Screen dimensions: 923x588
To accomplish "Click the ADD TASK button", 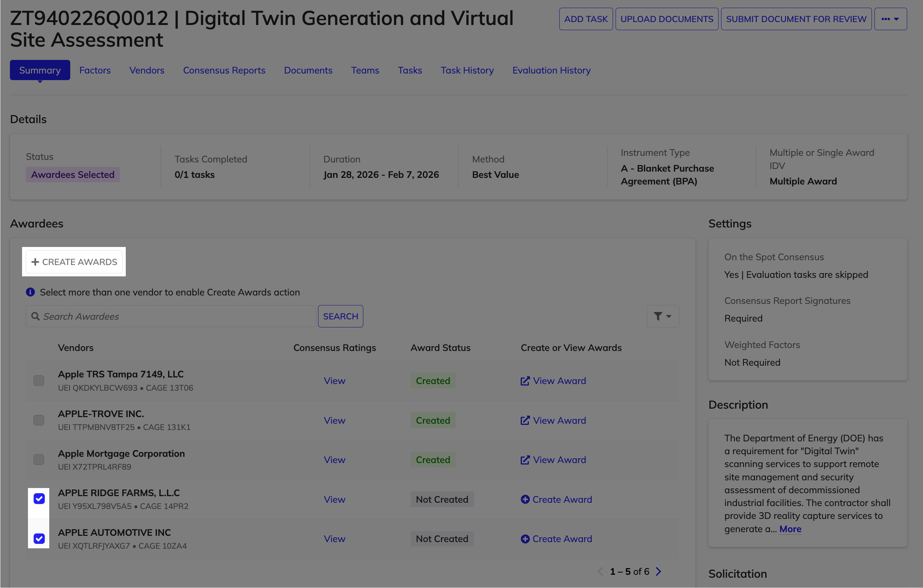I will (x=586, y=19).
